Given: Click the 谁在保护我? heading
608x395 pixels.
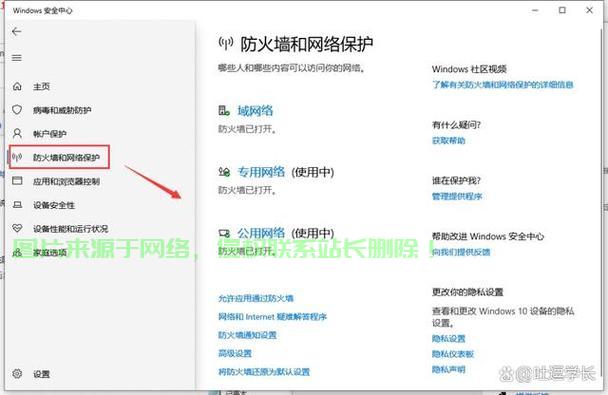Looking at the screenshot, I should coord(456,181).
